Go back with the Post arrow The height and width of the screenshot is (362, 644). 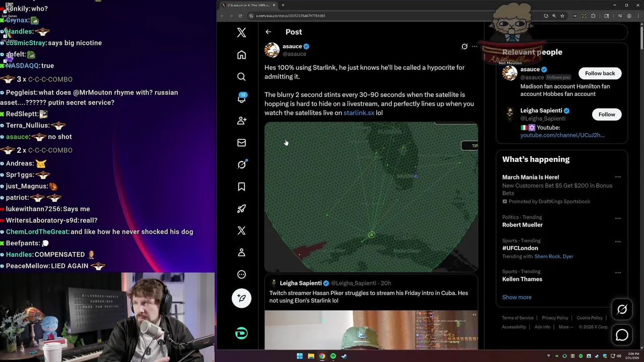point(268,32)
